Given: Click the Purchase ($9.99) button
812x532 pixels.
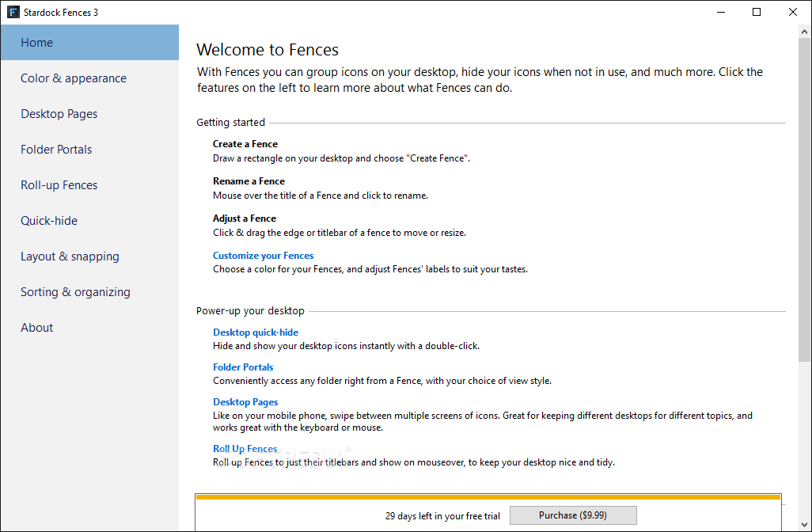Looking at the screenshot, I should (x=573, y=515).
